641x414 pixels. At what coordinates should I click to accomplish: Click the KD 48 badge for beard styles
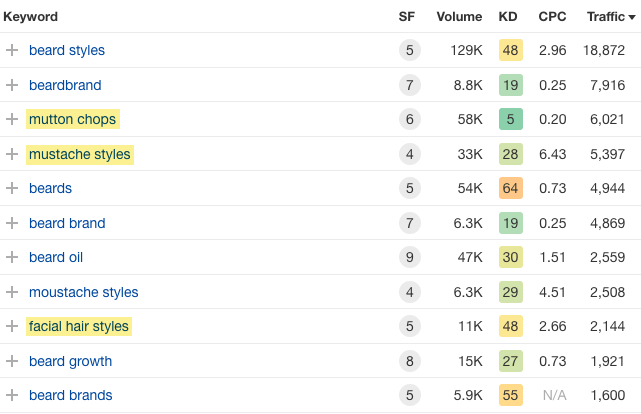tap(510, 50)
